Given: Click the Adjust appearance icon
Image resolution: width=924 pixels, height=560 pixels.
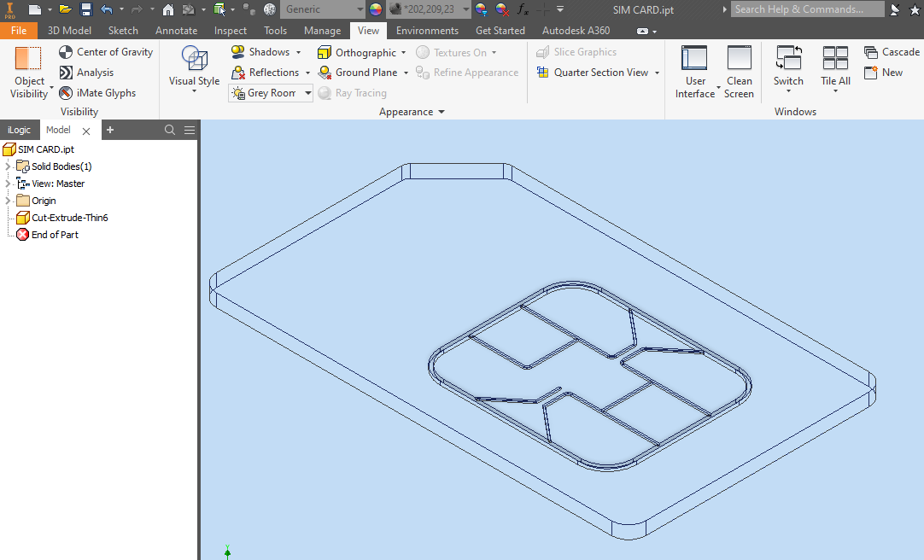Looking at the screenshot, I should 481,9.
